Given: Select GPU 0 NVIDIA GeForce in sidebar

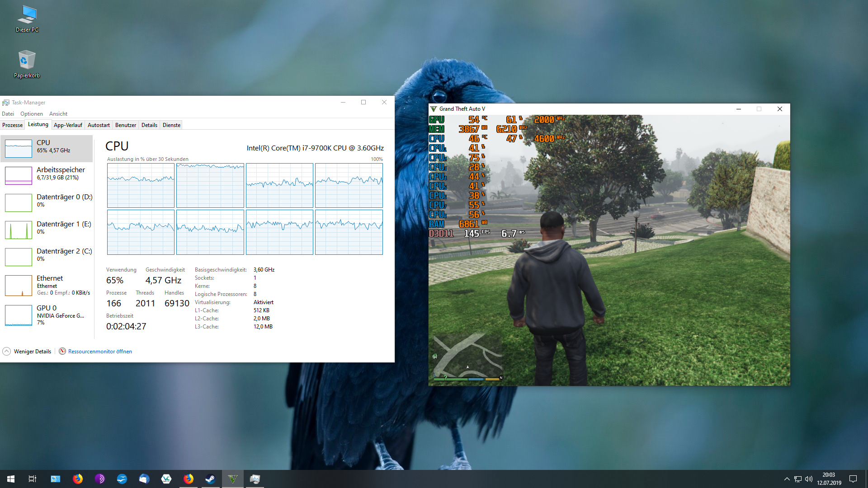Looking at the screenshot, I should tap(47, 315).
